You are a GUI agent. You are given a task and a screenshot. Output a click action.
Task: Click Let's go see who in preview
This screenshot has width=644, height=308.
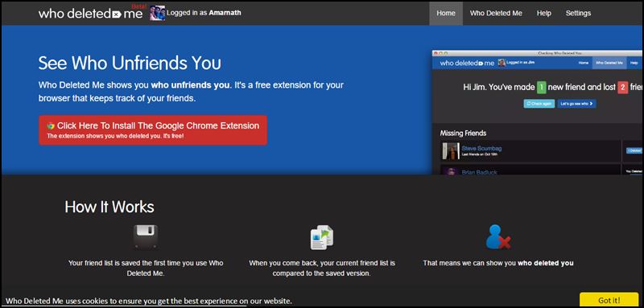click(x=576, y=104)
